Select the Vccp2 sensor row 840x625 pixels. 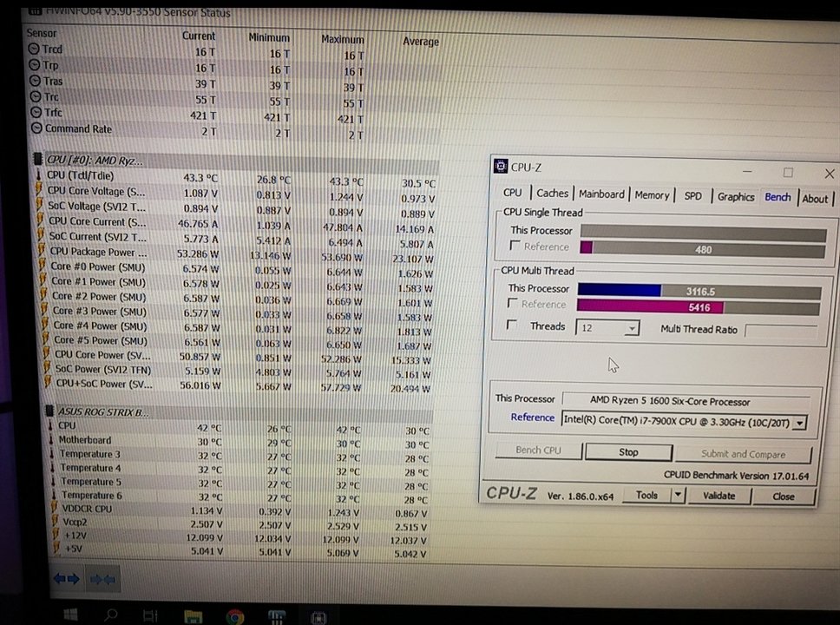click(241, 524)
